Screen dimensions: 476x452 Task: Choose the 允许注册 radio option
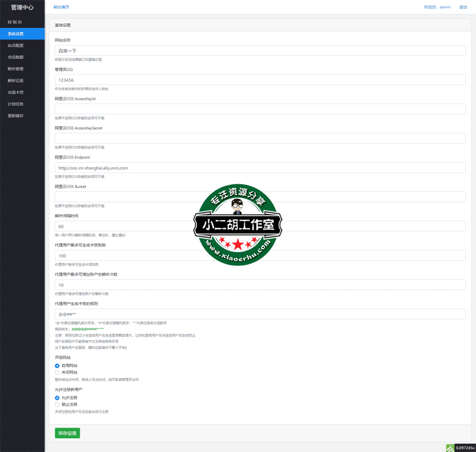point(57,397)
